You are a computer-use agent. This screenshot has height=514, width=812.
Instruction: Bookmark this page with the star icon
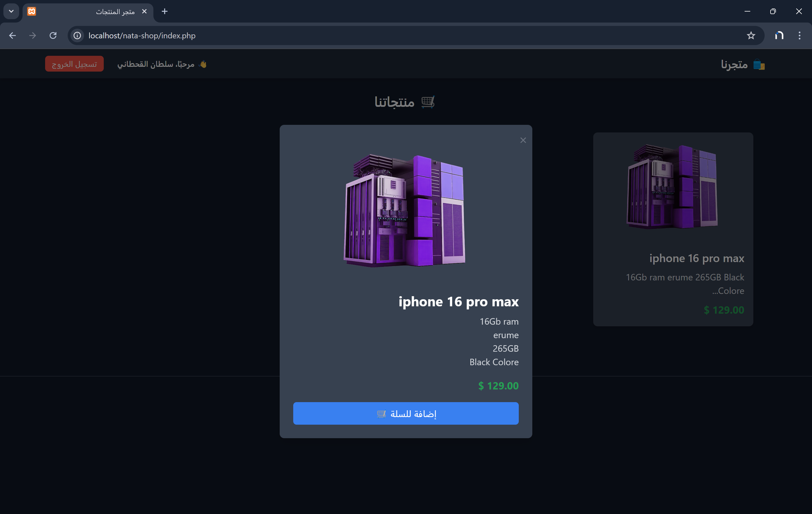(x=751, y=36)
